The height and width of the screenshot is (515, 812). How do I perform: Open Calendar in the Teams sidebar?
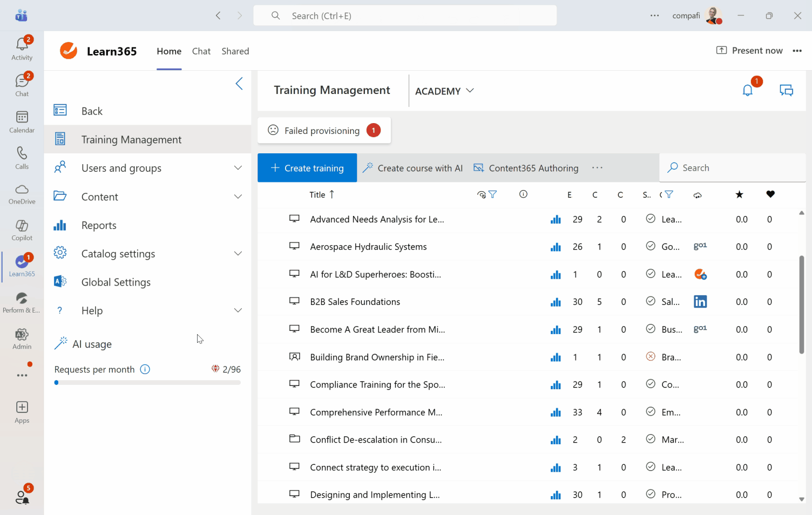coord(22,122)
